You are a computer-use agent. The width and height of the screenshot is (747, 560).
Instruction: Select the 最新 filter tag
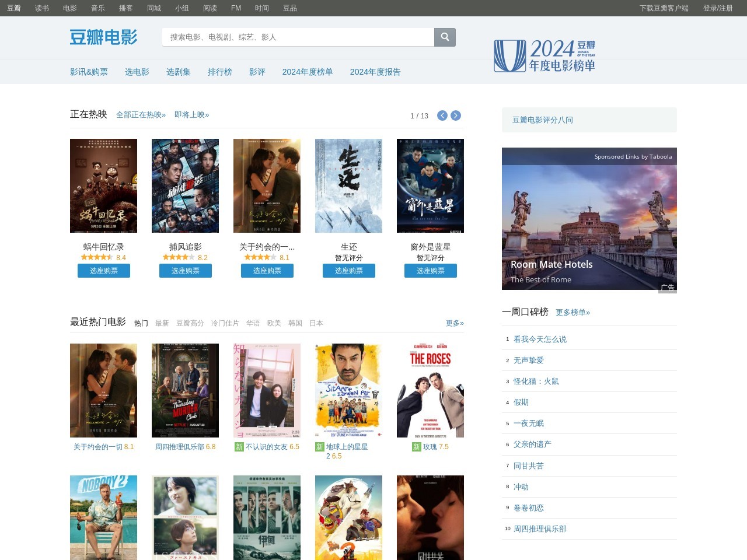162,323
